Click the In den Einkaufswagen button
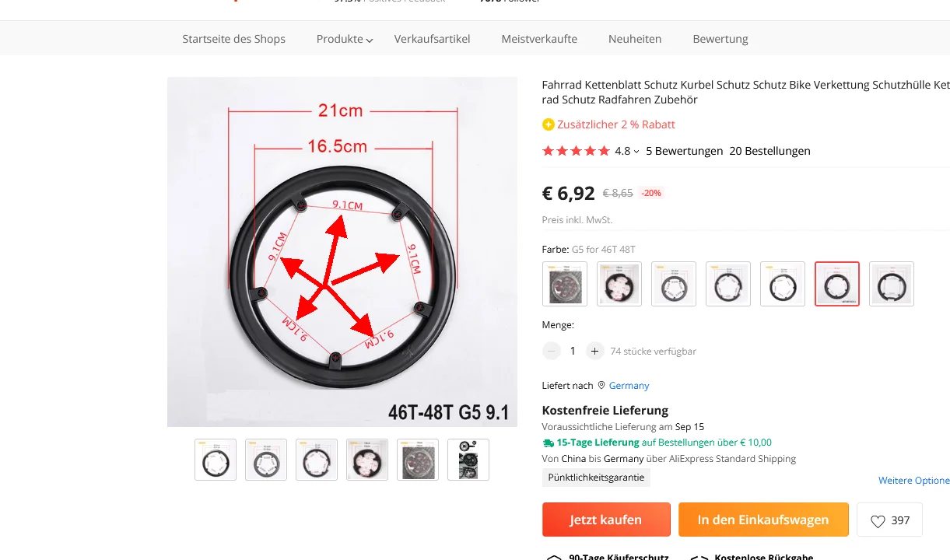The width and height of the screenshot is (950, 560). pos(763,520)
